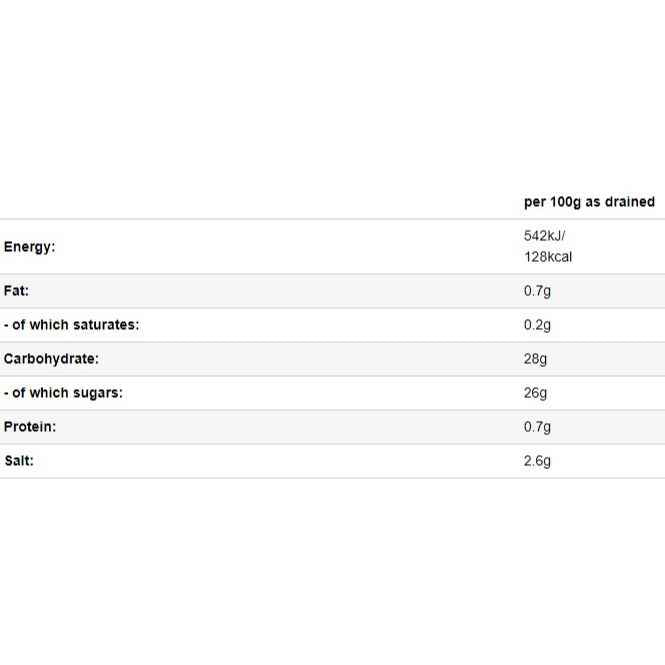This screenshot has height=665, width=665.
Task: Click the 0.7g value beside Fat
Action: tap(537, 291)
